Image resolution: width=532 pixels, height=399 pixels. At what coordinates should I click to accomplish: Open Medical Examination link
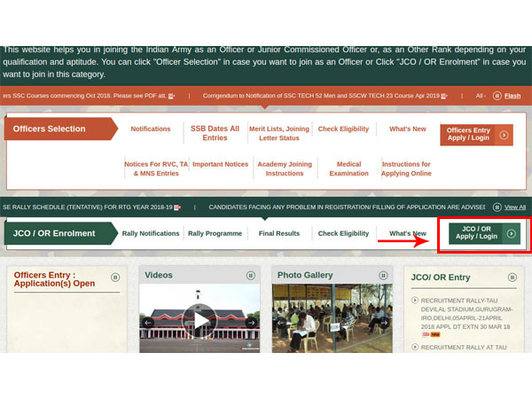(348, 168)
